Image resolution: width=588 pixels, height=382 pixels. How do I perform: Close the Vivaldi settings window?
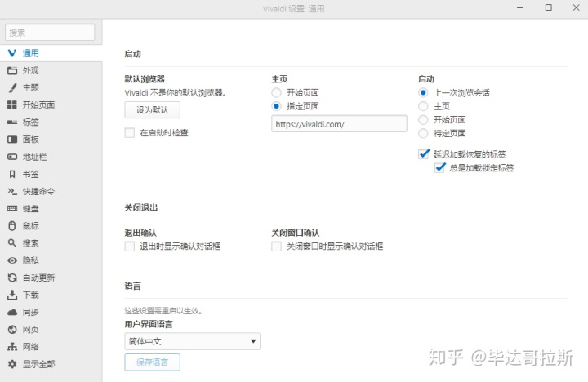577,7
